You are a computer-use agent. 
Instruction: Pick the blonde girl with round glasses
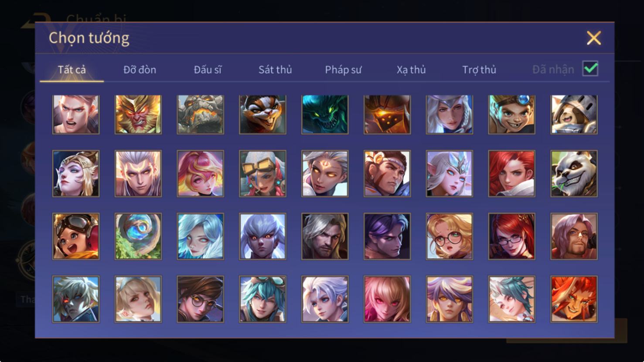pyautogui.click(x=450, y=236)
